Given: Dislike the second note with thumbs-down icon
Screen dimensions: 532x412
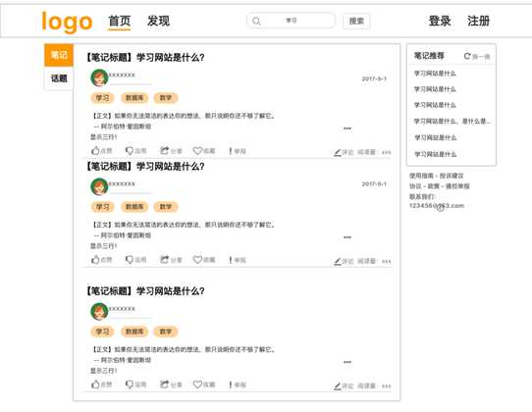Looking at the screenshot, I should point(130,260).
